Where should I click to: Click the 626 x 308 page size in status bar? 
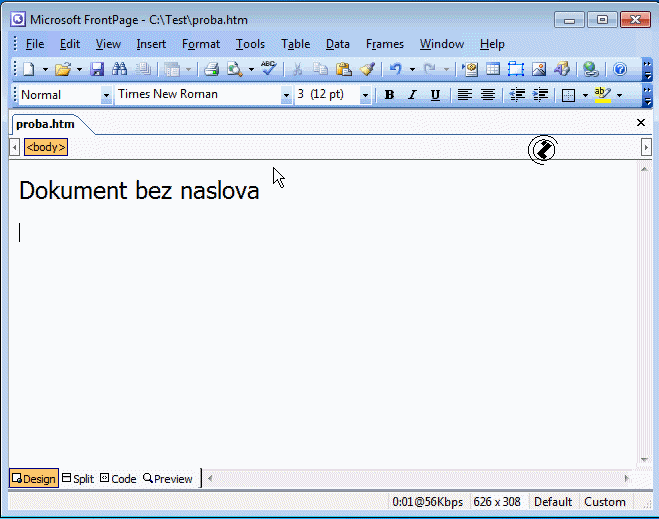click(x=497, y=502)
